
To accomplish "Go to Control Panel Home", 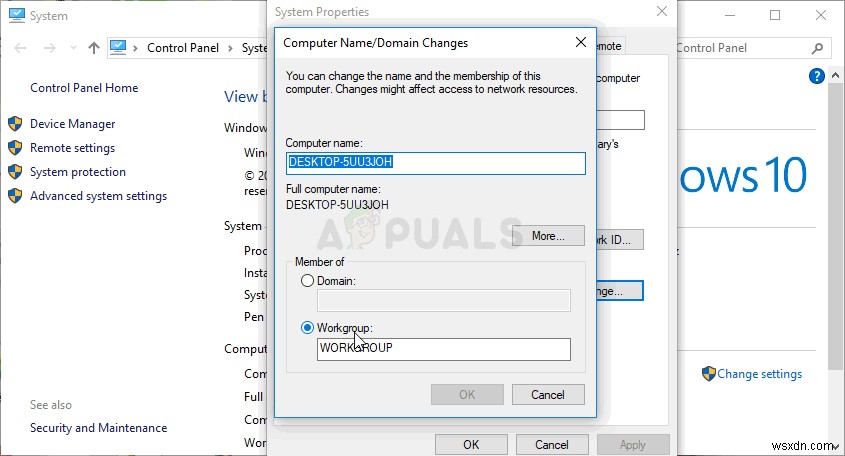I will 84,88.
